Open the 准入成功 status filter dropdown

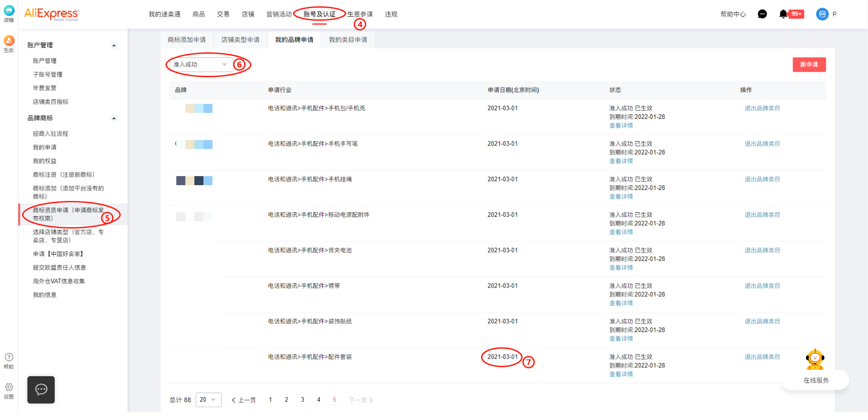[200, 65]
